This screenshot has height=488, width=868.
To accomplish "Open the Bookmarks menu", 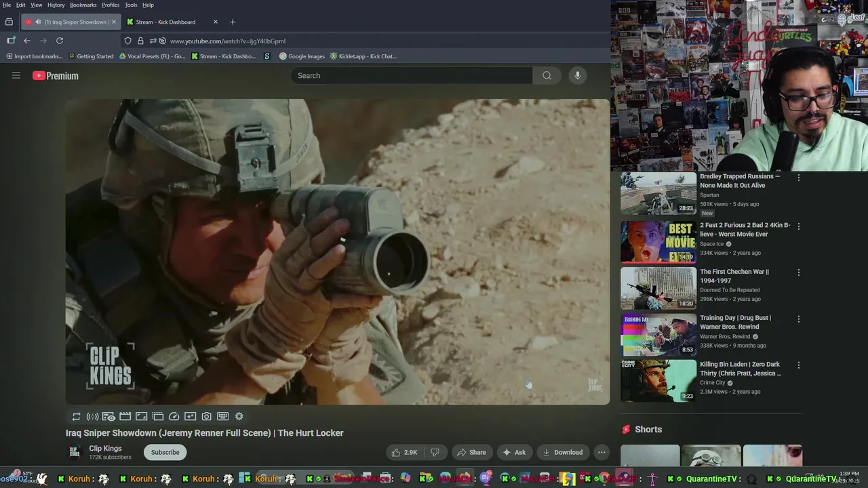I will 83,5.
